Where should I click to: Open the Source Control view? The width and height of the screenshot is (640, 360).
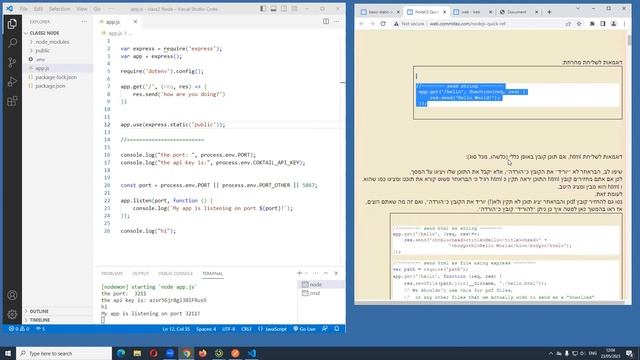tap(12, 62)
